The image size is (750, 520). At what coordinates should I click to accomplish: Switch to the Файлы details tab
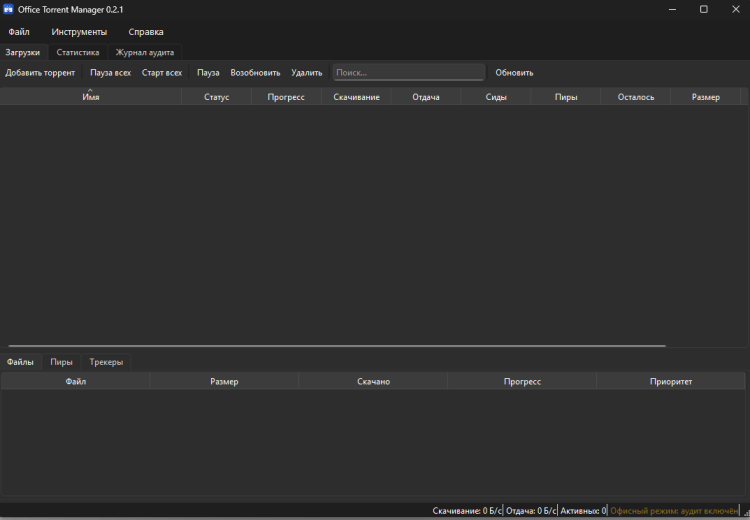21,362
